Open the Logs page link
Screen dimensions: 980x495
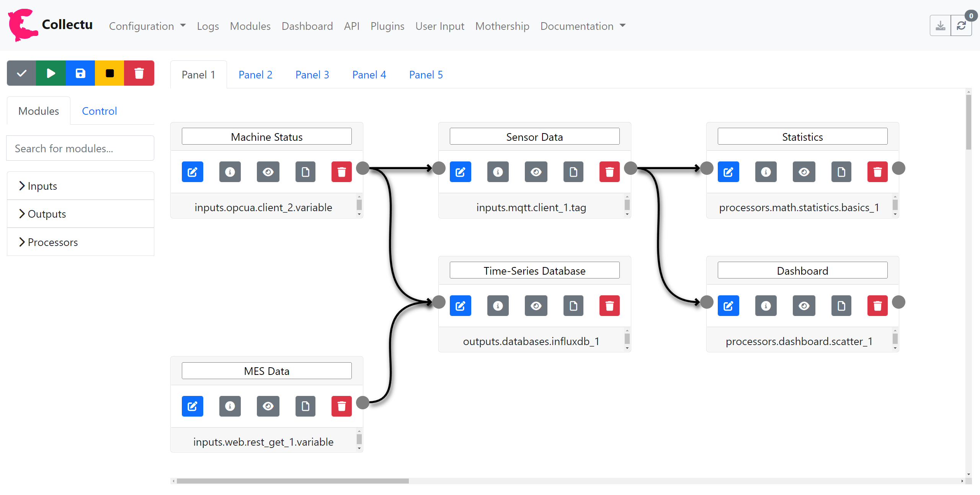(x=208, y=26)
